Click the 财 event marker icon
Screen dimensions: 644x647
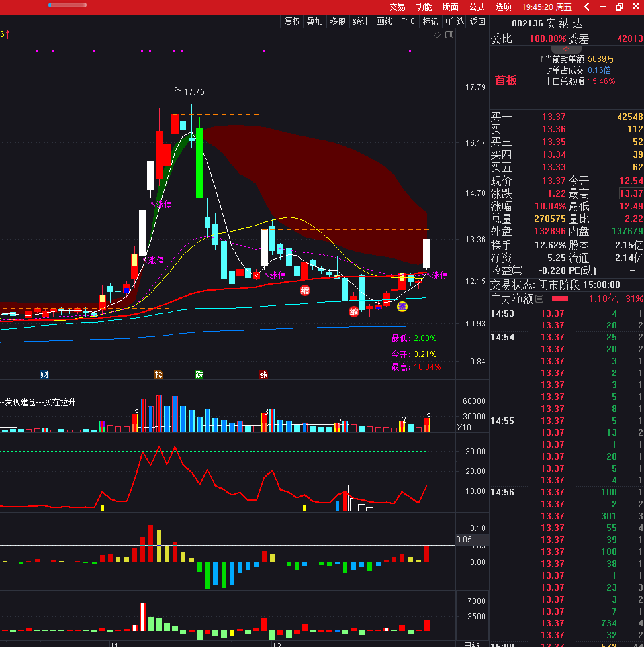tap(44, 375)
